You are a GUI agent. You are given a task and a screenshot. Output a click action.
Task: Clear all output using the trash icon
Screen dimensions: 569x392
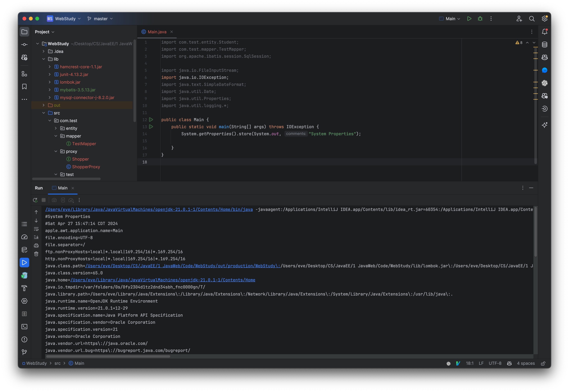[36, 254]
